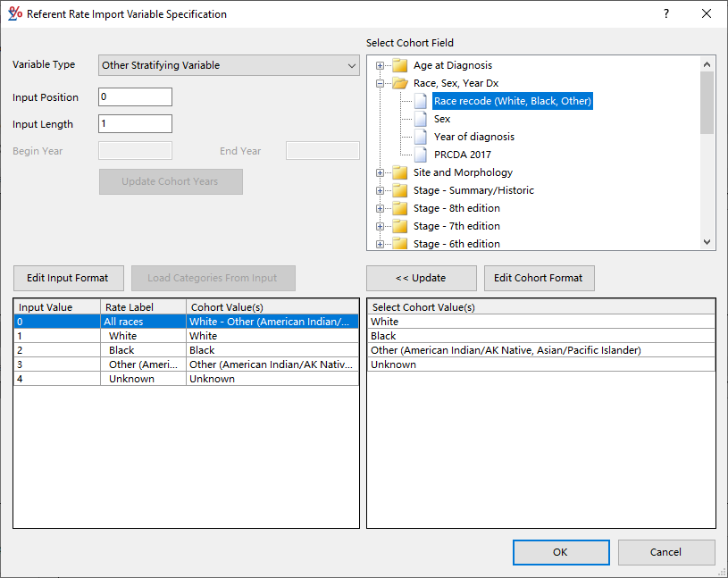Viewport: 728px width, 578px height.
Task: Collapse the Race, Sex, Year Dx node
Action: pyautogui.click(x=380, y=82)
